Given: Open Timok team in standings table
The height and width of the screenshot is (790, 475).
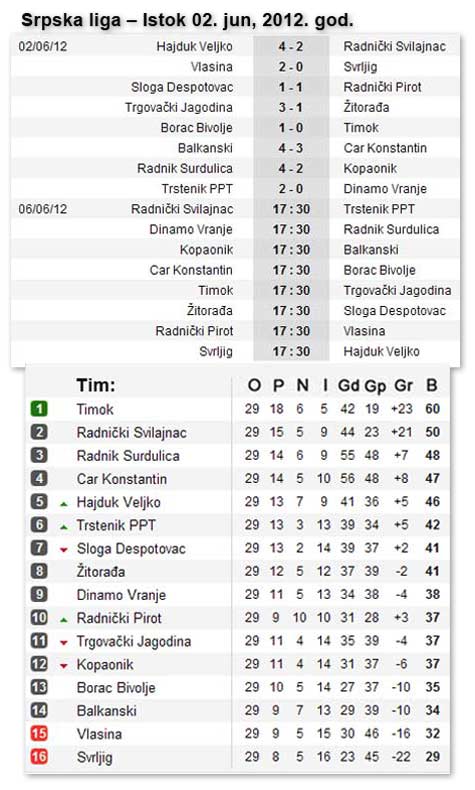Looking at the screenshot, I should click(95, 409).
